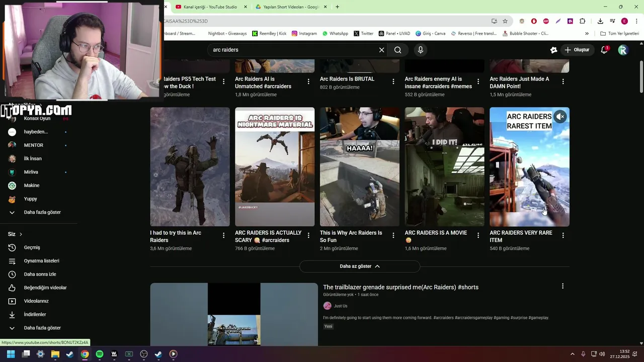Viewport: 644px width, 362px height.
Task: Switch to 'Kanal içeriği - YouTube Studio' tab
Action: click(211, 7)
